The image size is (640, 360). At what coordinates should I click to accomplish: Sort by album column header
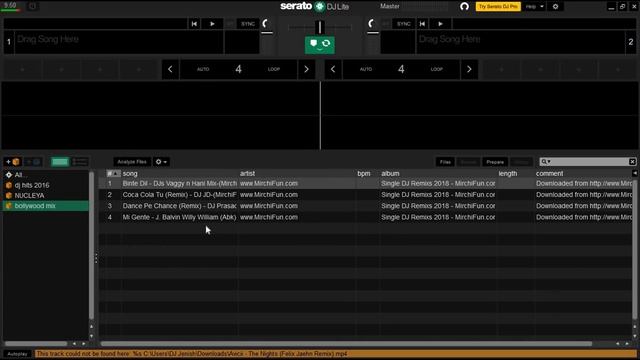(x=438, y=173)
